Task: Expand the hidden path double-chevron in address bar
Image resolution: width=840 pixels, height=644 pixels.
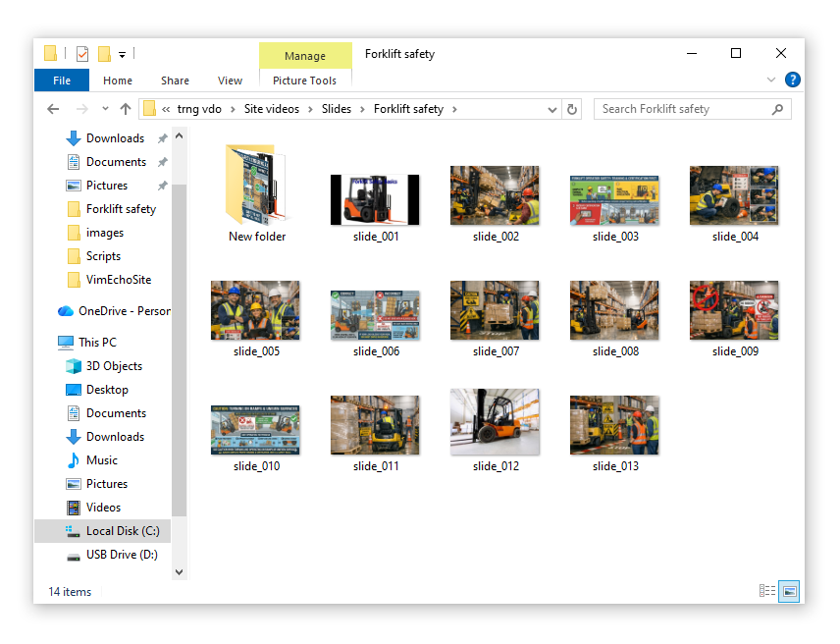Action: (x=166, y=109)
